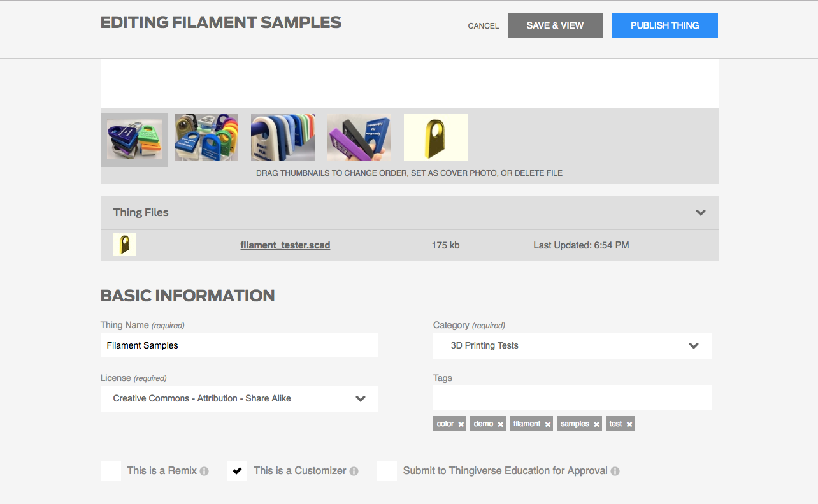Click the Last Updated: 6:54 PM text
818x504 pixels.
[581, 245]
